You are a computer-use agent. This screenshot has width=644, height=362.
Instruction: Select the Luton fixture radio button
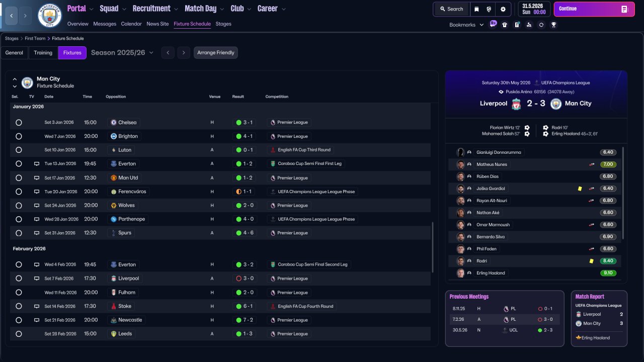point(19,150)
